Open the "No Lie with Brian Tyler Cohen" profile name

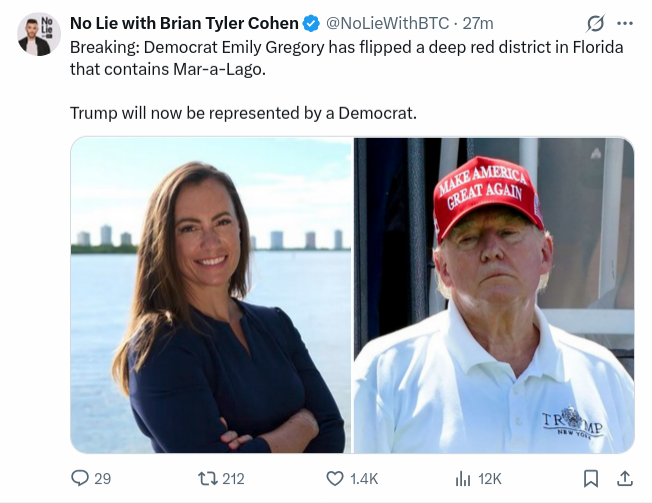[x=184, y=23]
